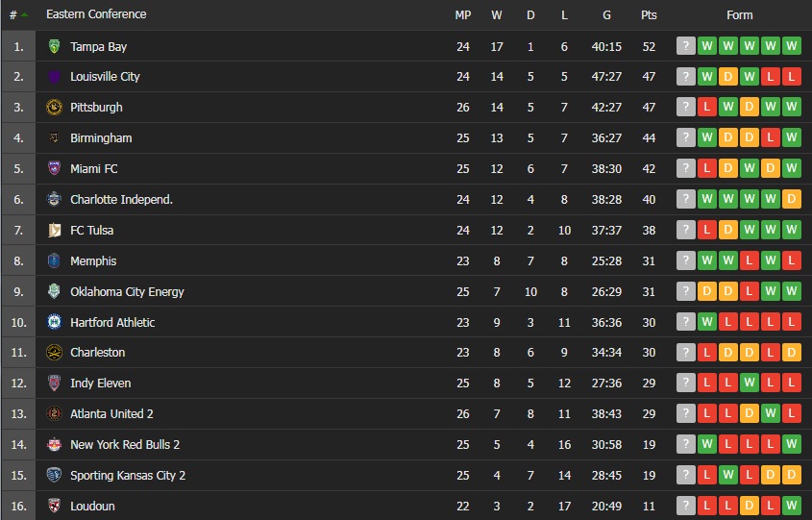
Task: Sort standings by MP column header
Action: pos(462,15)
